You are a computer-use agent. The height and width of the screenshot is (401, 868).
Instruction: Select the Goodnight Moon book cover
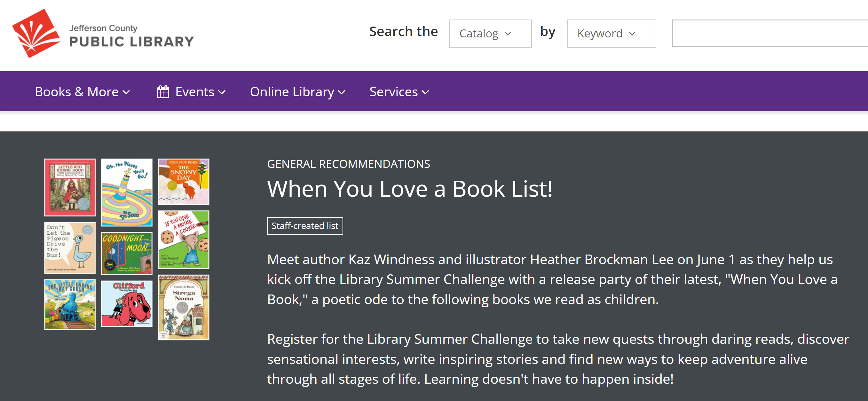tap(127, 253)
